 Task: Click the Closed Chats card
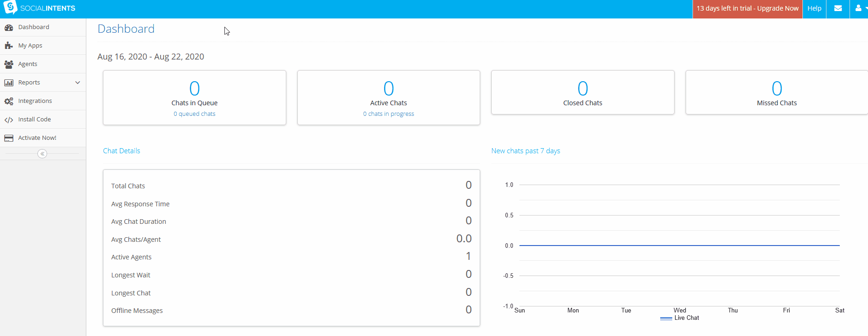583,92
